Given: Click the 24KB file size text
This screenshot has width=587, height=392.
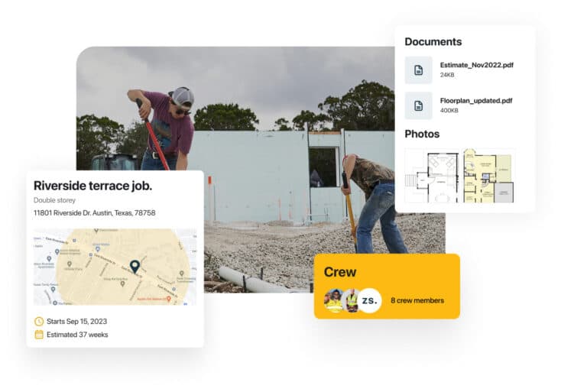Looking at the screenshot, I should tap(447, 75).
